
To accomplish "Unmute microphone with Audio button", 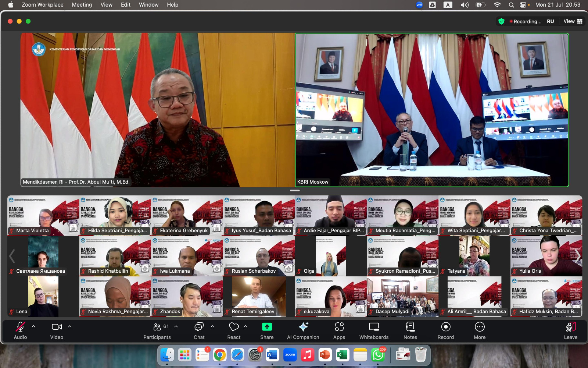I will (20, 327).
